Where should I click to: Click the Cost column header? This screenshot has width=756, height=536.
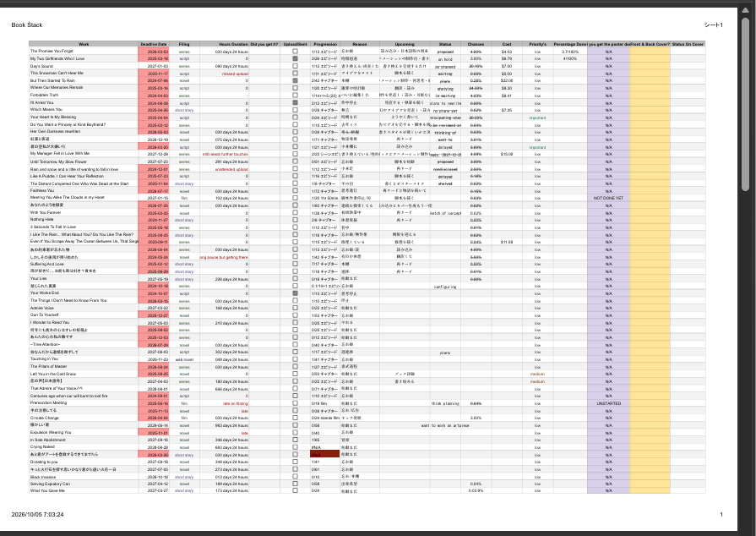507,44
